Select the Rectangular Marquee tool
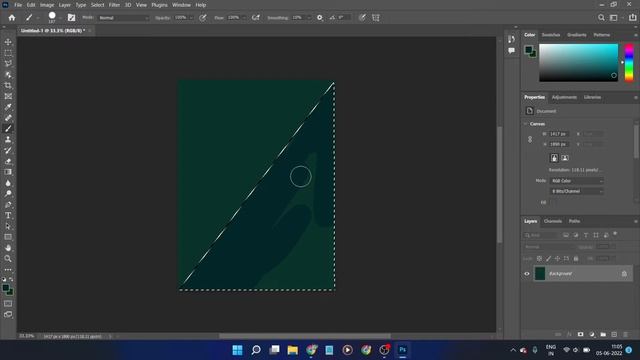 coord(8,53)
